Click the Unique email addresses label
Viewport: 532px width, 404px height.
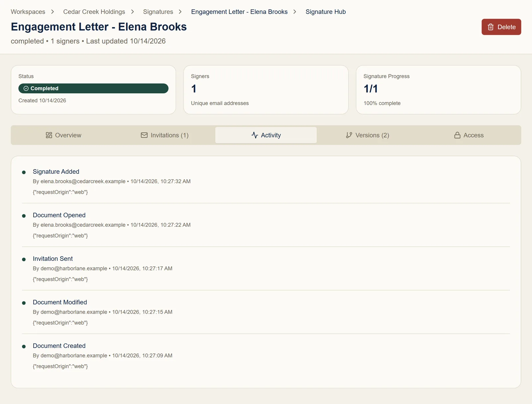(x=220, y=103)
